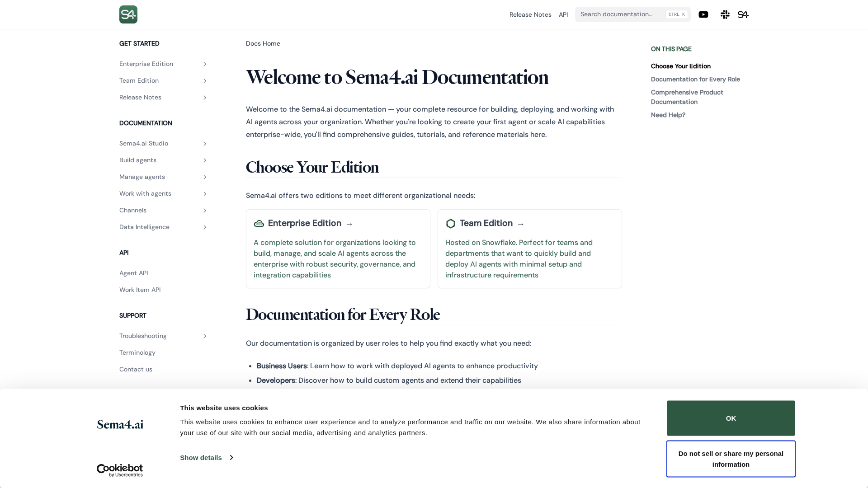868x488 pixels.
Task: Expand Enterprise Edition sidebar section
Action: [x=204, y=64]
